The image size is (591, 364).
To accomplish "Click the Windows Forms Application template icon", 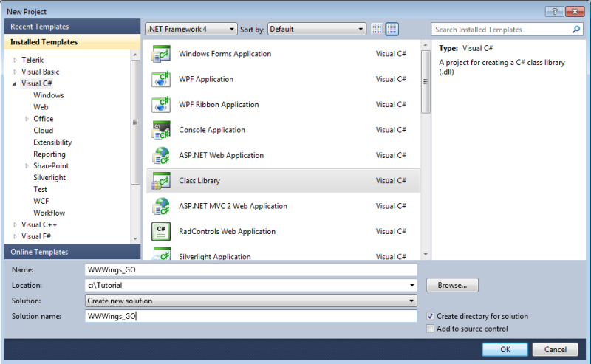I will 161,54.
